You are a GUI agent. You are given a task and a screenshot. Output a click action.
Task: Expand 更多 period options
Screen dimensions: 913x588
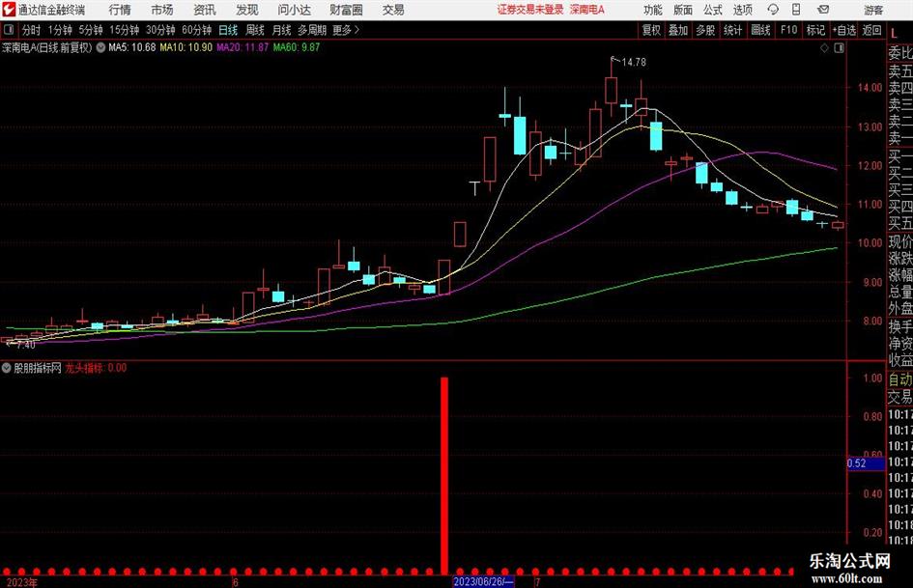pos(346,30)
